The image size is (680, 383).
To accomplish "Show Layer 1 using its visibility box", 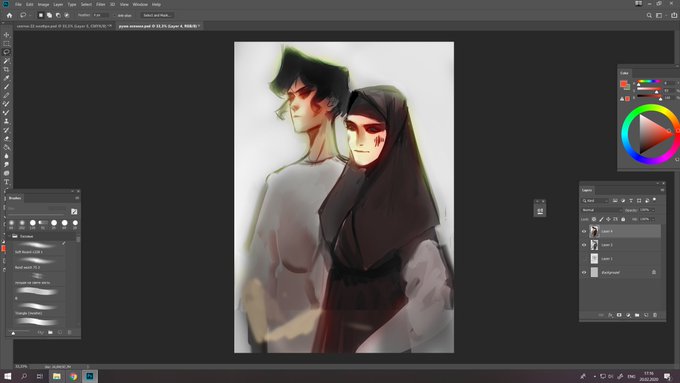I will (x=584, y=259).
